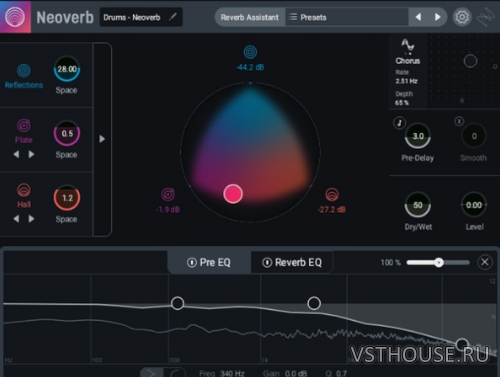This screenshot has width=500, height=377.
Task: Click the Plate icon beside blend pad
Action: pos(168,194)
